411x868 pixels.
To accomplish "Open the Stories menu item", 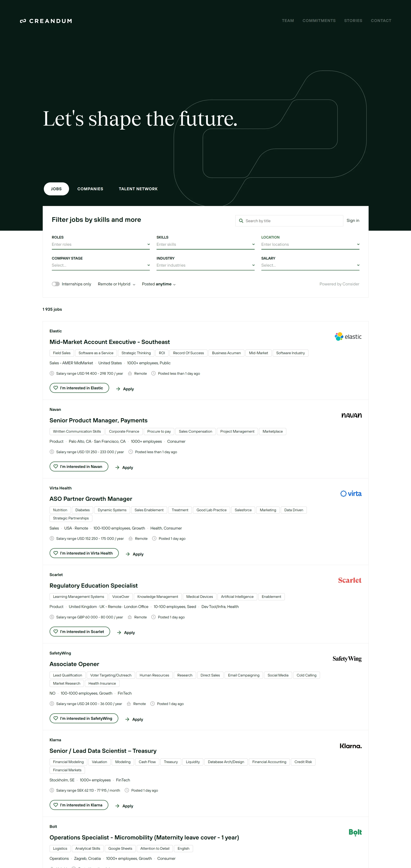I will pyautogui.click(x=353, y=21).
